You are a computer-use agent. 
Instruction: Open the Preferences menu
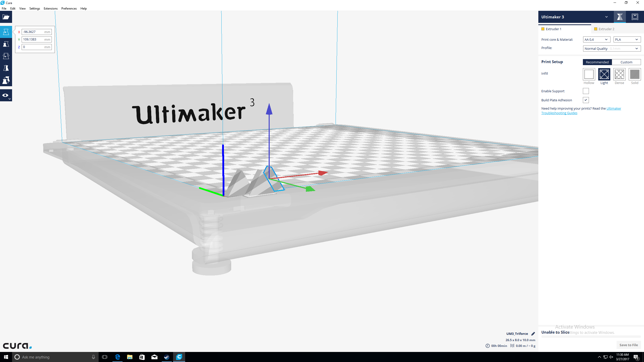coord(69,8)
